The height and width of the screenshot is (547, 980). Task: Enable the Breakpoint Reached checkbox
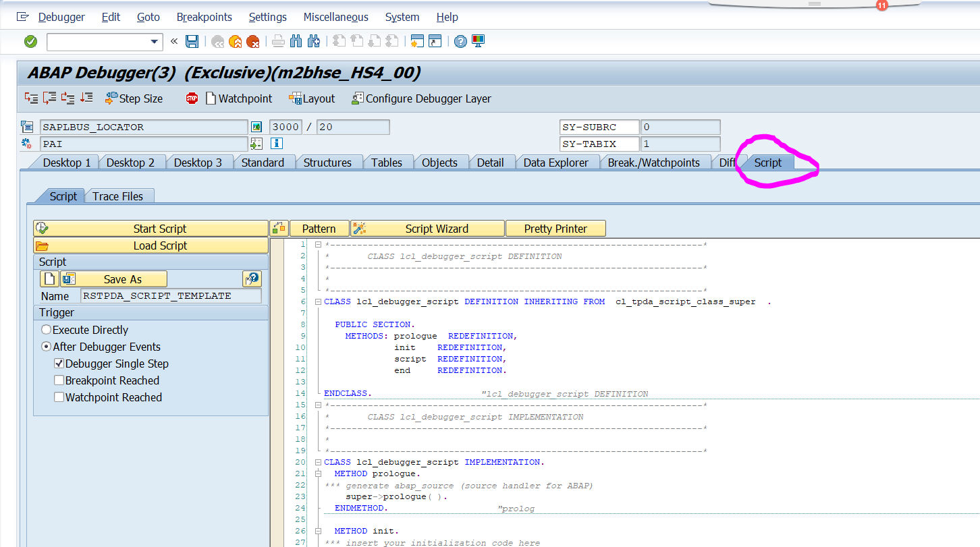point(59,380)
